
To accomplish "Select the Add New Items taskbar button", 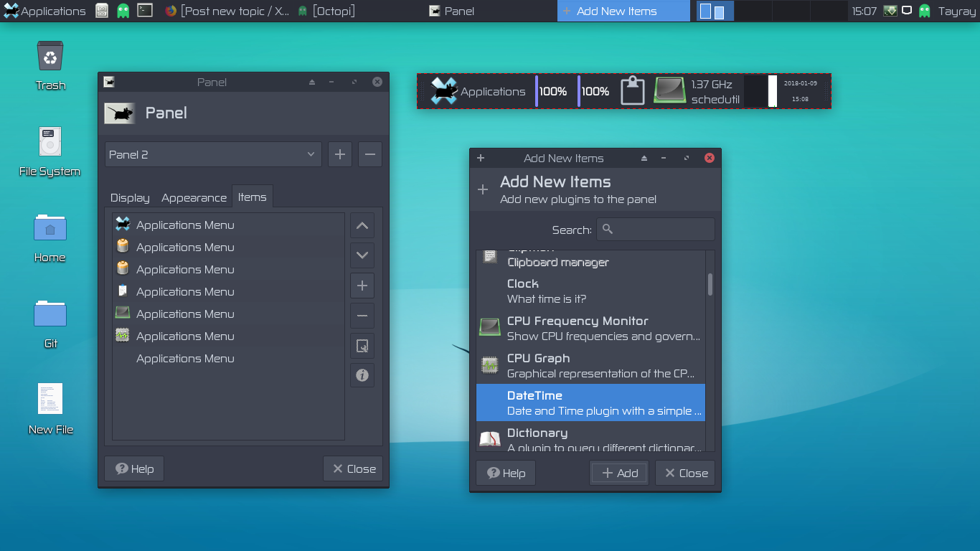I will coord(623,11).
